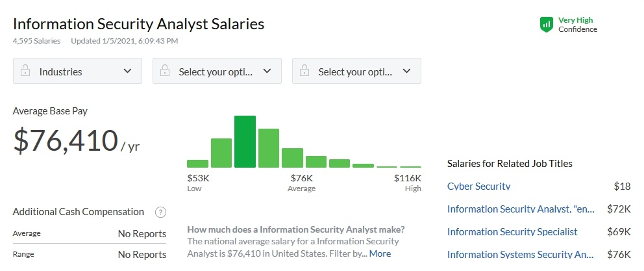Image resolution: width=644 pixels, height=271 pixels.
Task: Click the Information Security Analyst Salaries heading
Action: coord(138,24)
